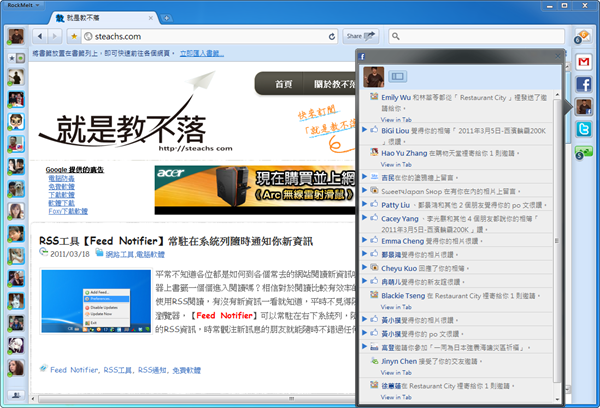Image resolution: width=600 pixels, height=408 pixels.
Task: Open your profile picture in top-left corner
Action: (x=16, y=36)
